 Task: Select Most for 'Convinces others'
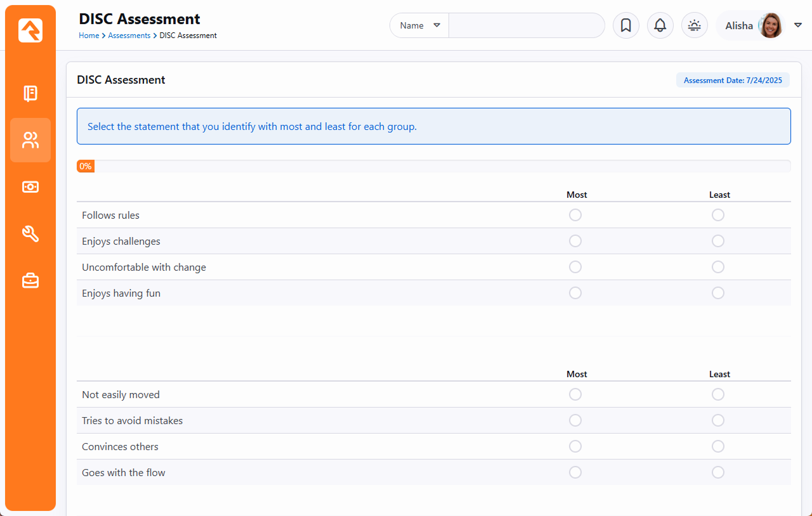575,446
